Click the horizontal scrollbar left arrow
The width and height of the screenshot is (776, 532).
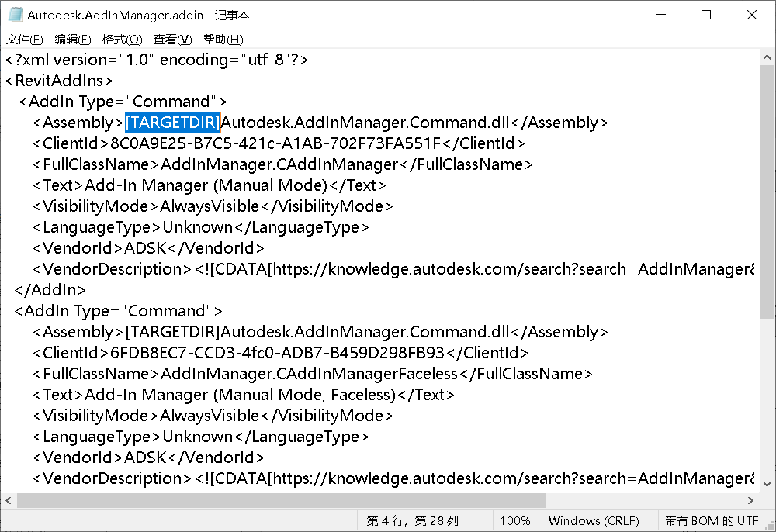[8, 500]
